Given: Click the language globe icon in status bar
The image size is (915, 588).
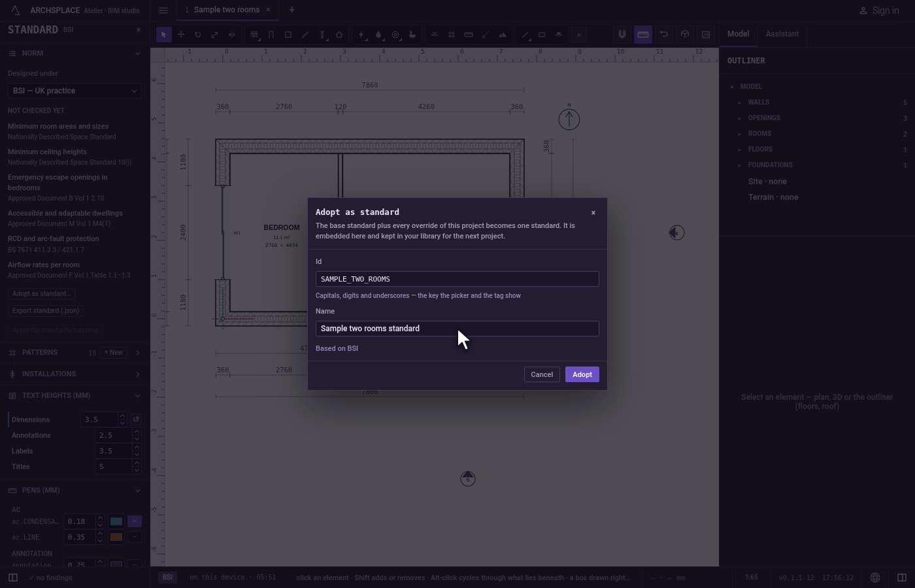Looking at the screenshot, I should point(875,578).
